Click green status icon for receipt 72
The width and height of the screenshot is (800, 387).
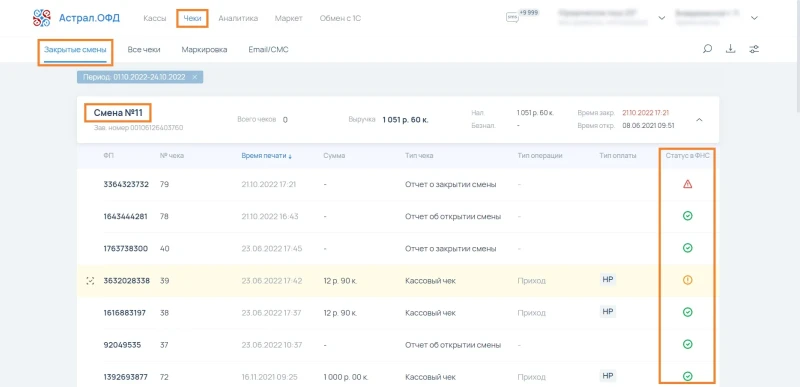tap(687, 376)
